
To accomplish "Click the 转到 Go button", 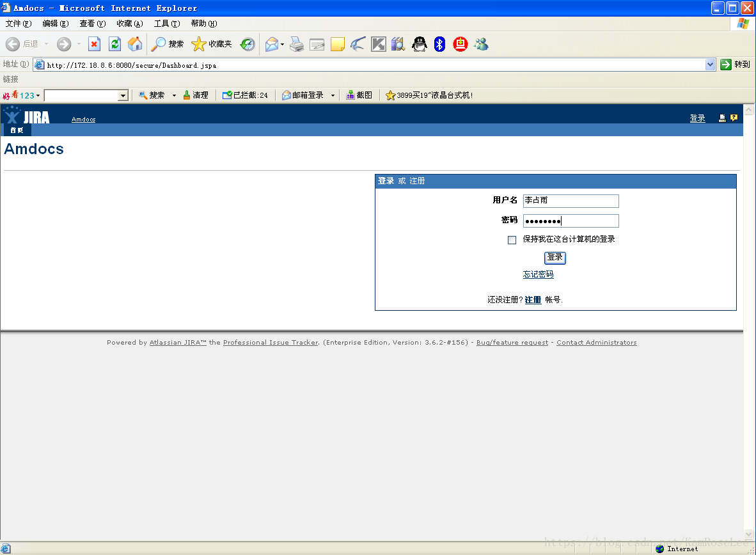I will tap(735, 65).
